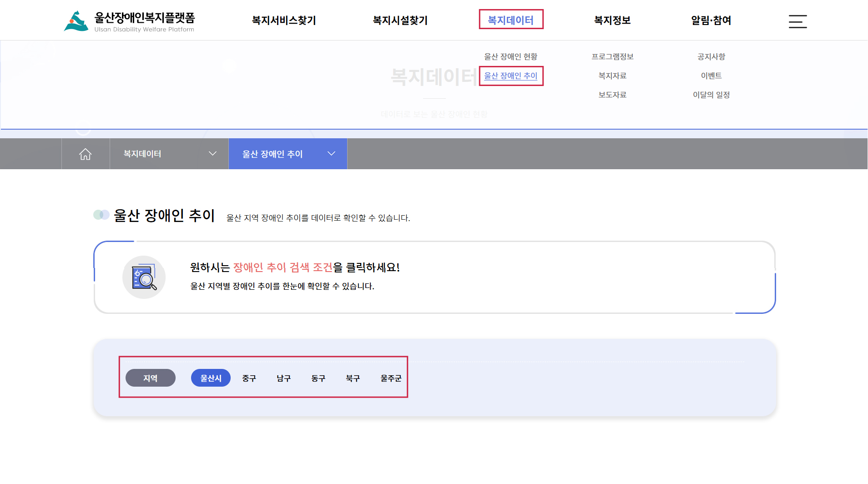Click the Ulsan Disability Welfare Platform logo

[129, 21]
